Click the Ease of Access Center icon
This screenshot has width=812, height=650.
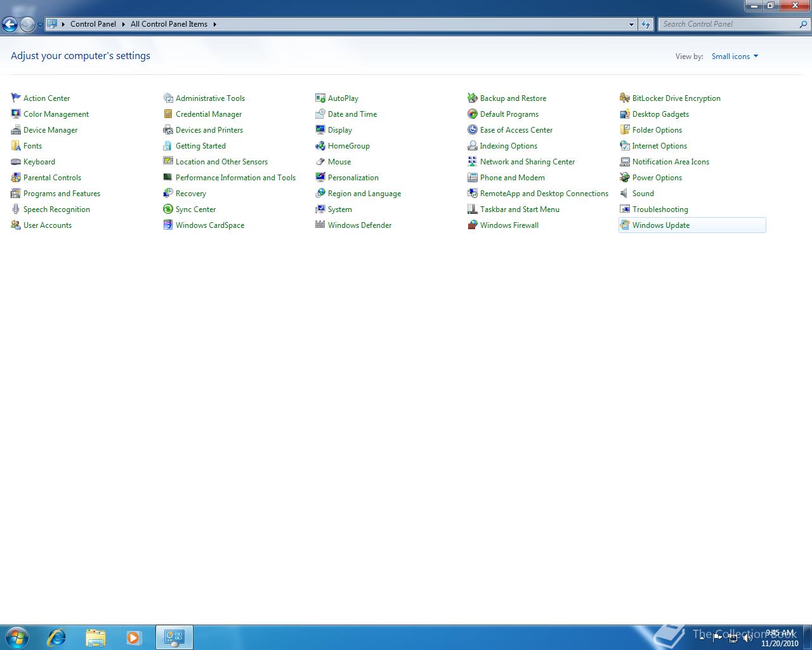coord(473,129)
